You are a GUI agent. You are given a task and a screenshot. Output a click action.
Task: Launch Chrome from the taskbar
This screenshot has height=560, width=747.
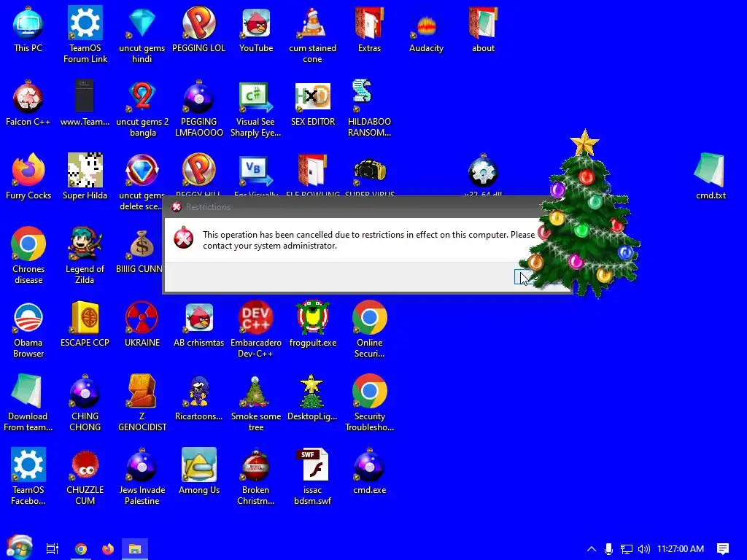[81, 548]
